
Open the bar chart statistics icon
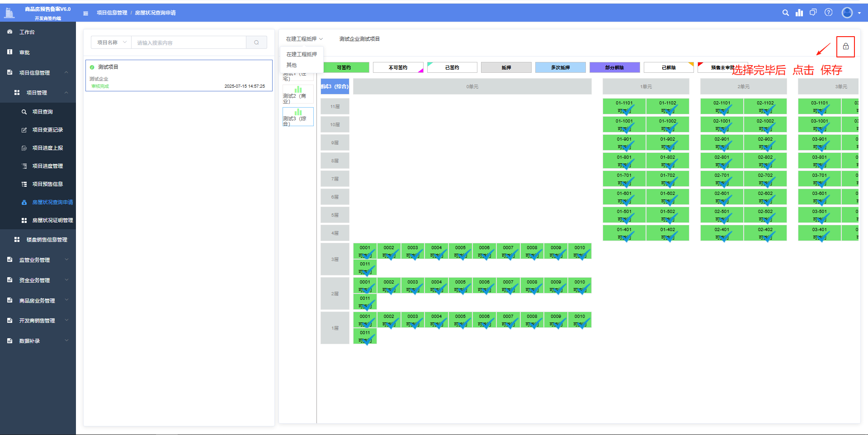pyautogui.click(x=799, y=13)
